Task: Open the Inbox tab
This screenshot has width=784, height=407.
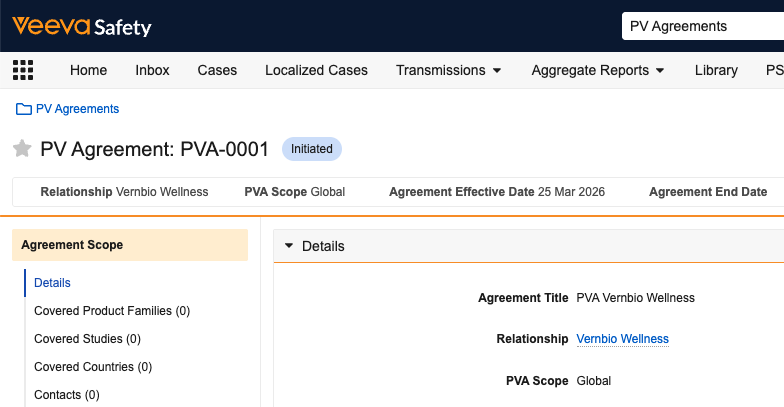Action: [152, 70]
